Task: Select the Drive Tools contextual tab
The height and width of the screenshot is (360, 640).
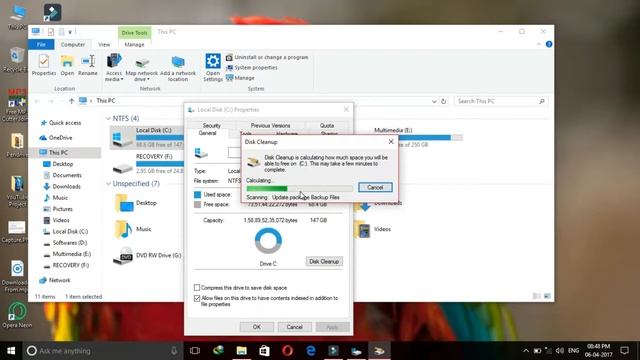Action: (x=134, y=33)
